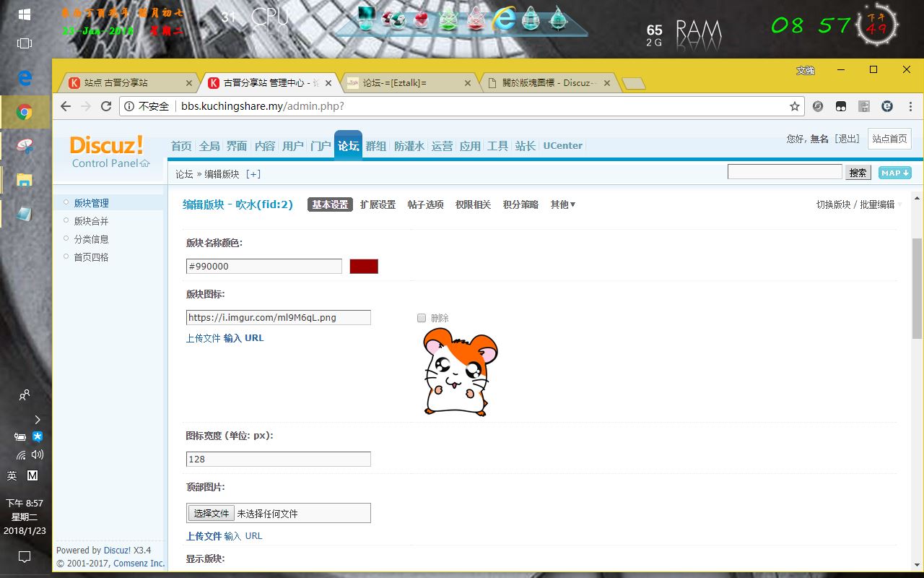924x578 pixels.
Task: Switch to the 帖子选项 tab
Action: click(426, 204)
